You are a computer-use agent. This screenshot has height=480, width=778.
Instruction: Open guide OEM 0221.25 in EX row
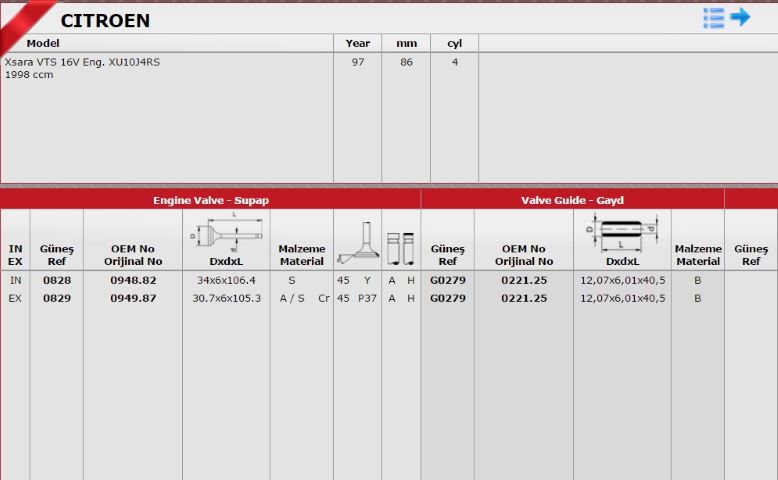point(524,298)
